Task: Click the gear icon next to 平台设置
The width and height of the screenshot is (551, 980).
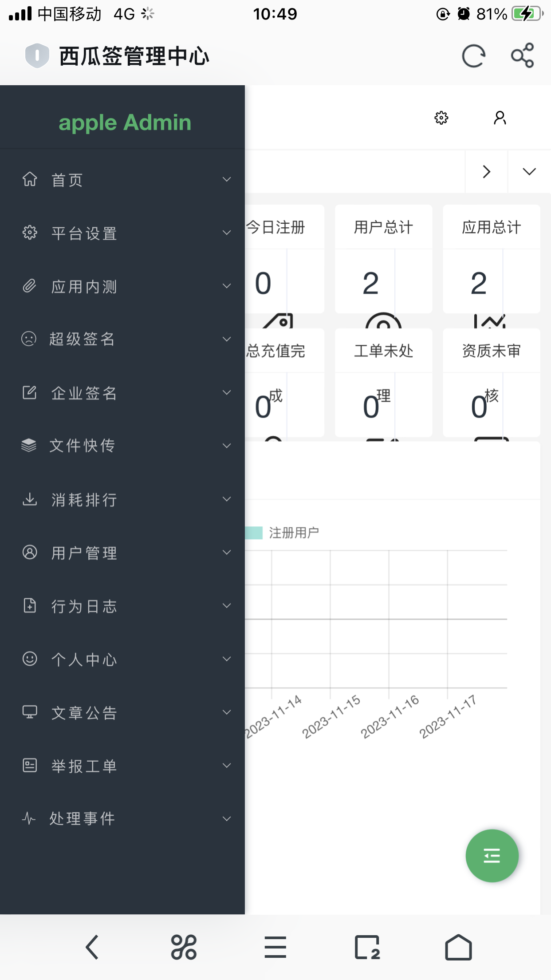Action: (30, 232)
